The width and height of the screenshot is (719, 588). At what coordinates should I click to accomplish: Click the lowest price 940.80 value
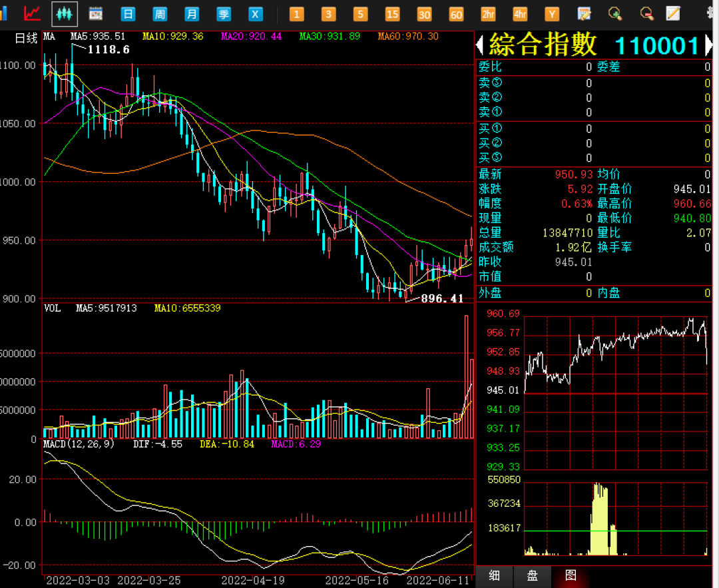[692, 218]
